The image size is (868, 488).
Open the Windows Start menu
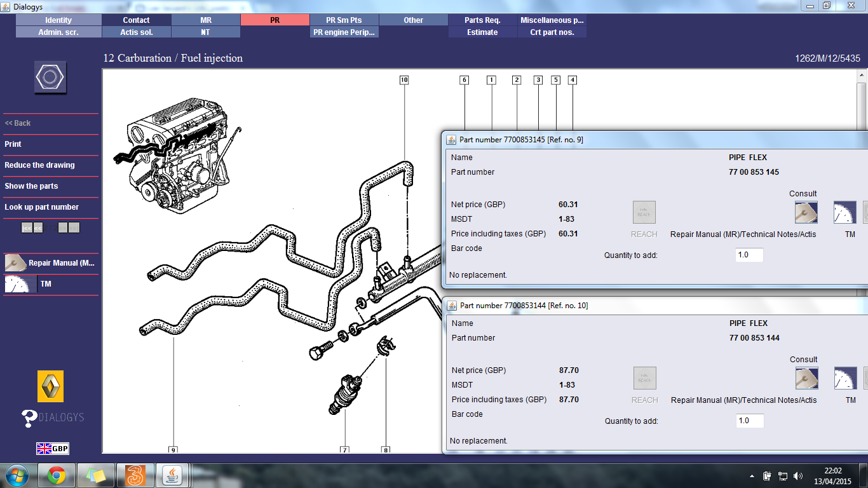click(17, 475)
